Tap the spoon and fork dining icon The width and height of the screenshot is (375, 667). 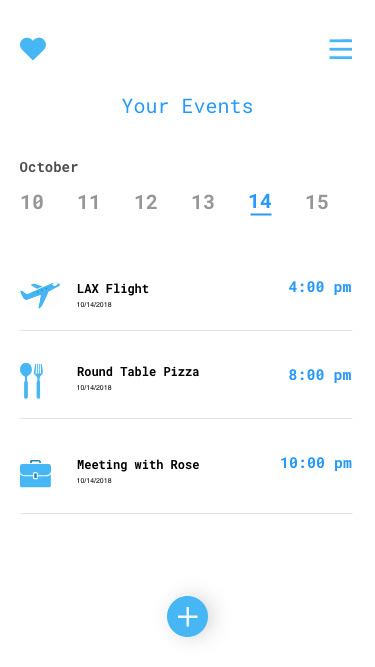pos(31,381)
